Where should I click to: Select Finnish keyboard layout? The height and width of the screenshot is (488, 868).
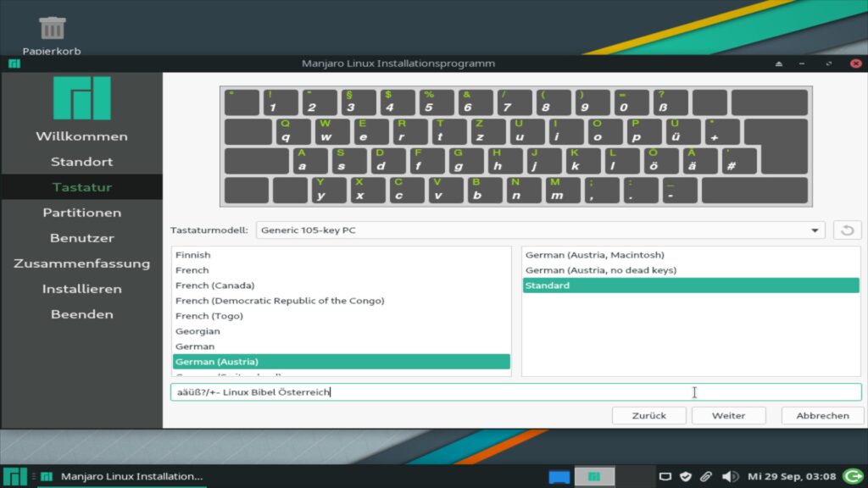(341, 255)
